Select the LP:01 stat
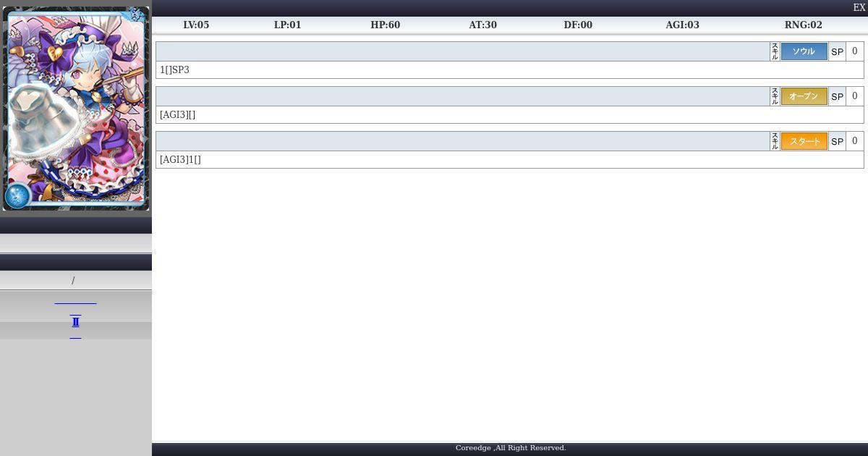This screenshot has height=456, width=868. click(287, 25)
